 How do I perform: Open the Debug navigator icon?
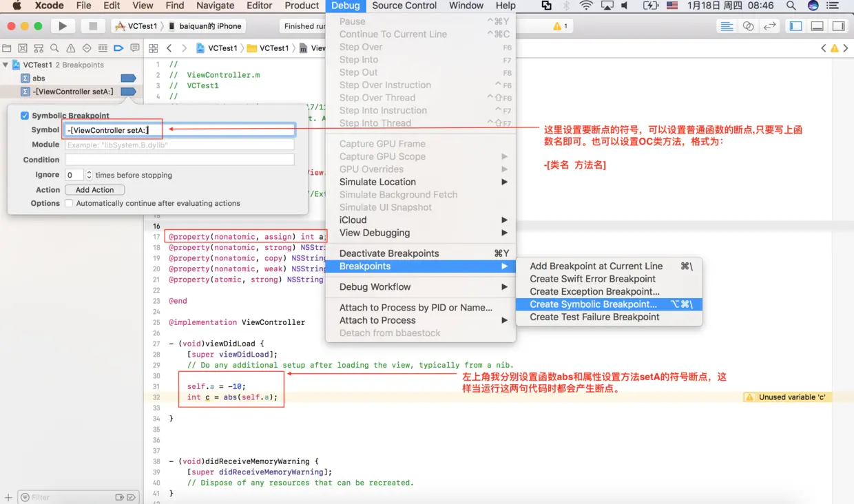point(103,48)
